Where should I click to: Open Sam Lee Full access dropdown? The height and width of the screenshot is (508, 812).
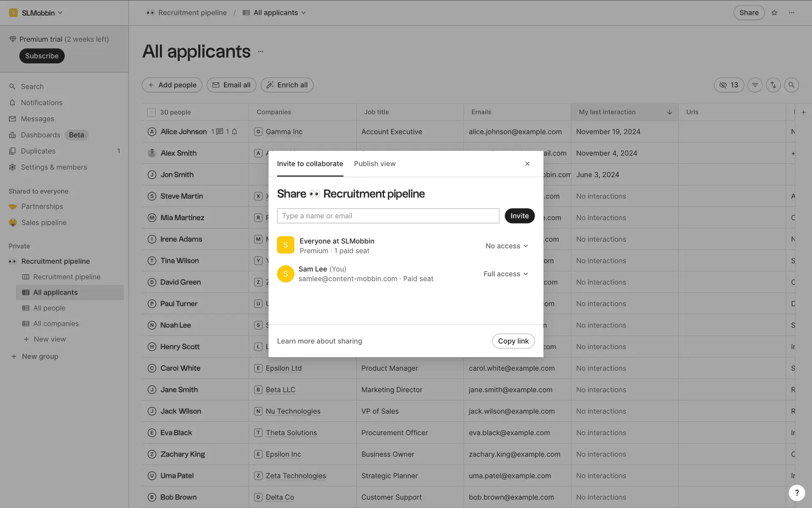click(506, 274)
